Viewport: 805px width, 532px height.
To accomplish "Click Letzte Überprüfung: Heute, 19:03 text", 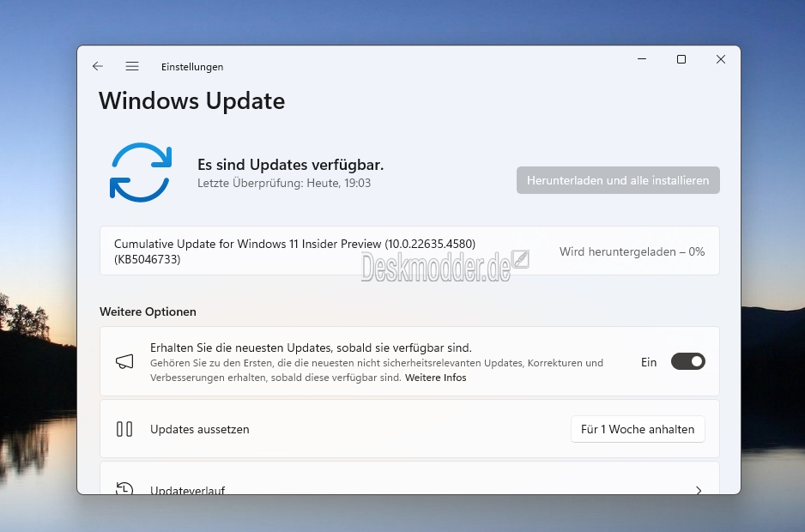I will 284,183.
